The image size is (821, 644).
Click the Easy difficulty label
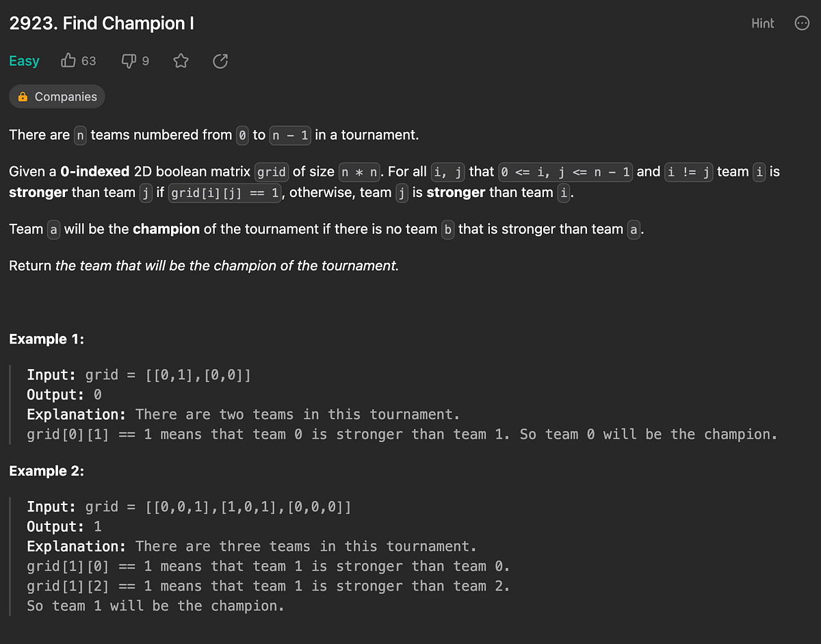coord(24,61)
